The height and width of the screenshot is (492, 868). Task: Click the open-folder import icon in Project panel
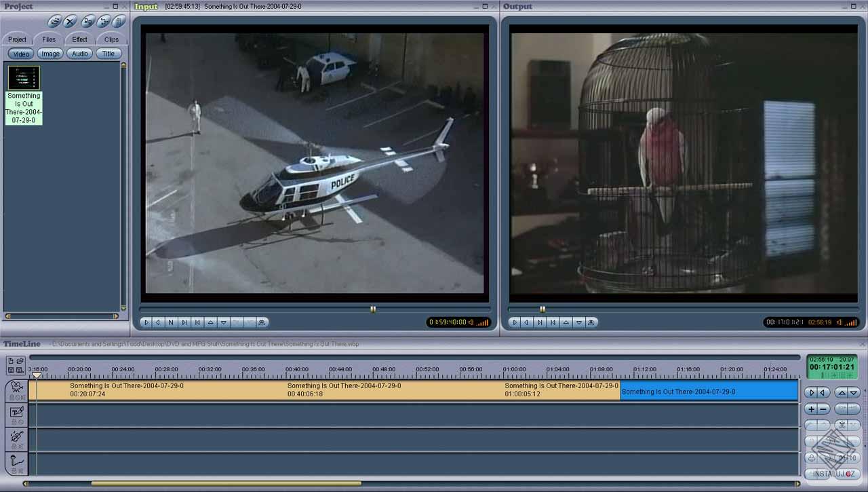(55, 22)
